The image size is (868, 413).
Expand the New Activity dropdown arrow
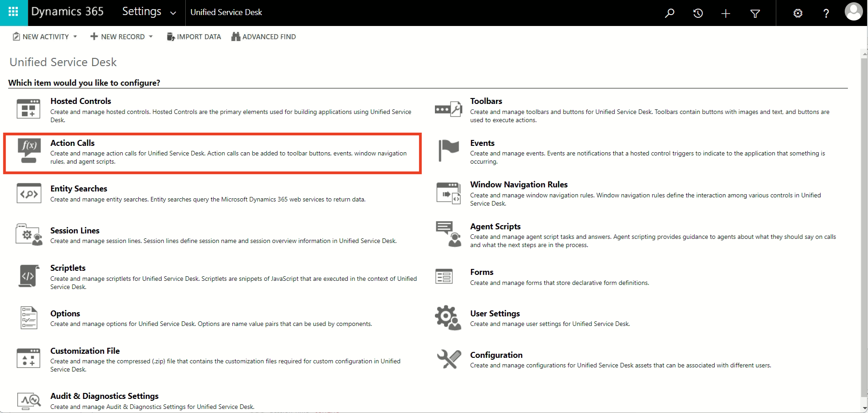click(75, 36)
